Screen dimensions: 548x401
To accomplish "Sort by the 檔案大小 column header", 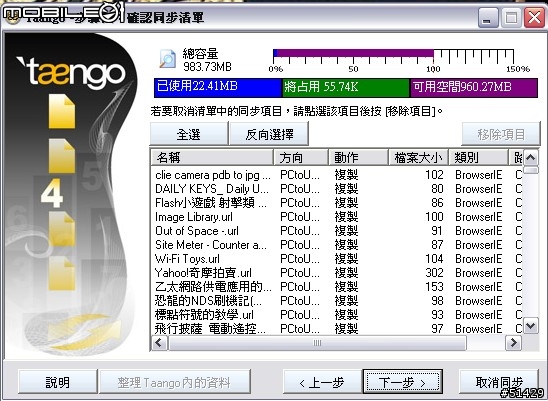I will 418,157.
